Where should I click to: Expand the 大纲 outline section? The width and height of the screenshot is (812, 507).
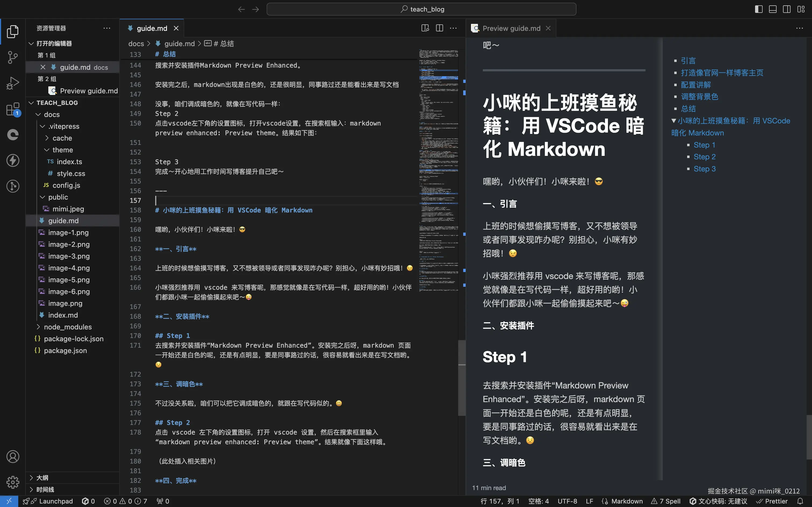point(42,477)
